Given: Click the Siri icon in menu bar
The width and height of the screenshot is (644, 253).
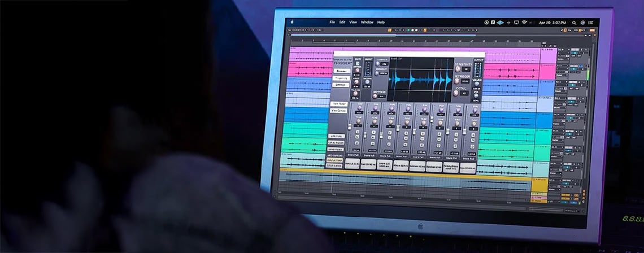Looking at the screenshot, I should point(583,23).
